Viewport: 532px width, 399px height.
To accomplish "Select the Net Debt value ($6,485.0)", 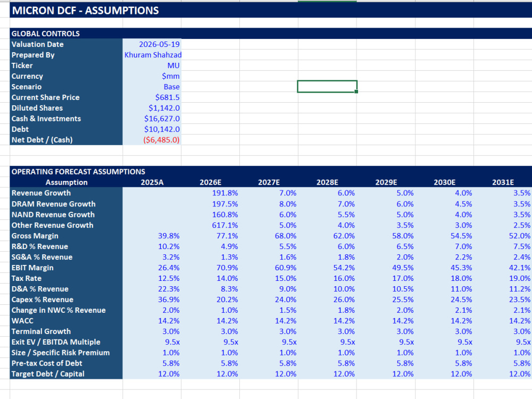I will point(161,140).
